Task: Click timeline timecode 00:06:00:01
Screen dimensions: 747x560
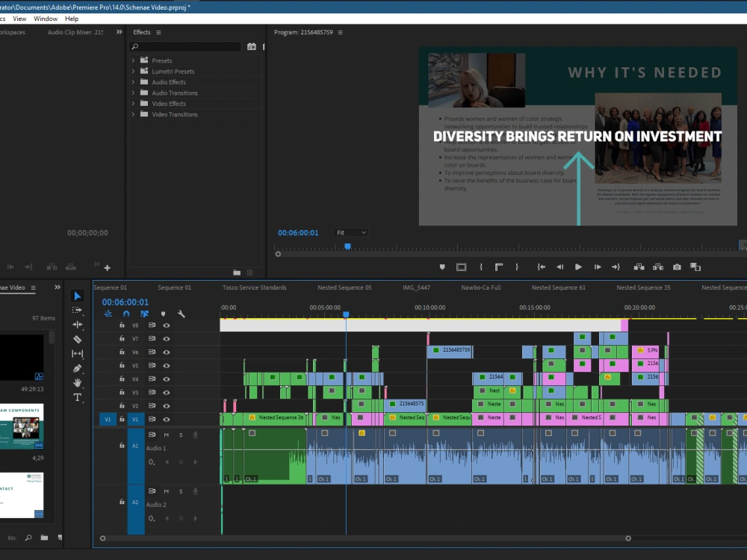Action: click(x=125, y=302)
